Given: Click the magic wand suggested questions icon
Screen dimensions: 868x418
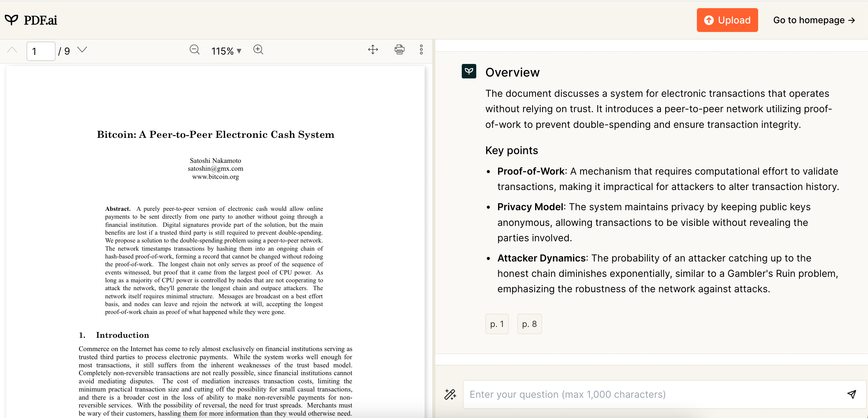Looking at the screenshot, I should click(450, 394).
